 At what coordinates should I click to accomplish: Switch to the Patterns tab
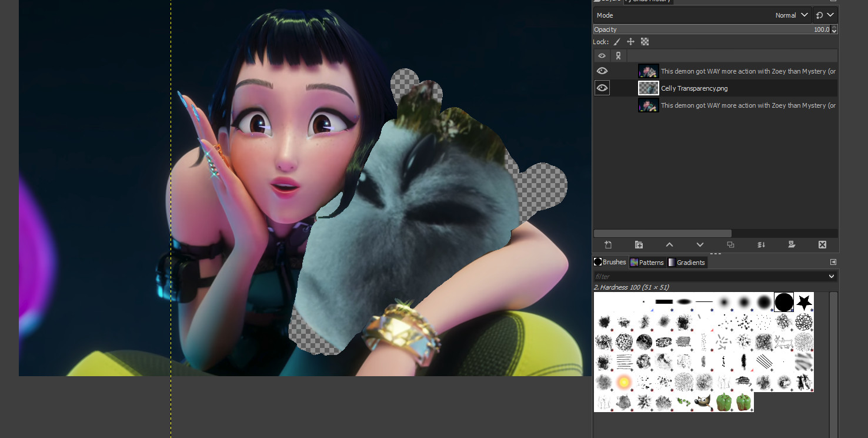tap(647, 263)
